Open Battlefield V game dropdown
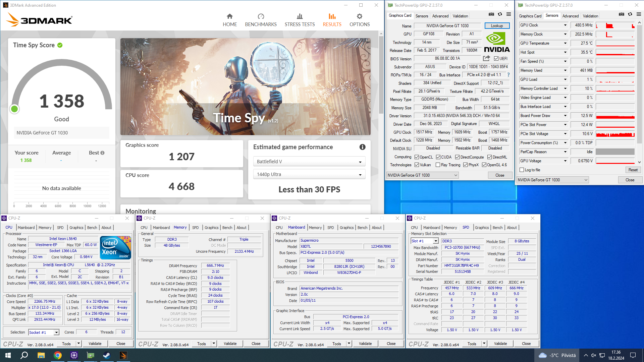Viewport: 644px width, 362px height. tap(309, 162)
